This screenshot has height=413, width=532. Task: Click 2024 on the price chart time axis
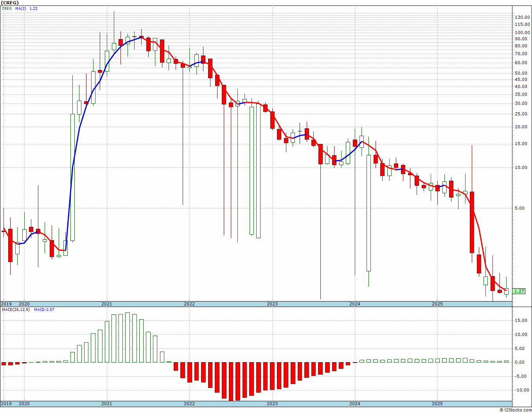(355, 304)
